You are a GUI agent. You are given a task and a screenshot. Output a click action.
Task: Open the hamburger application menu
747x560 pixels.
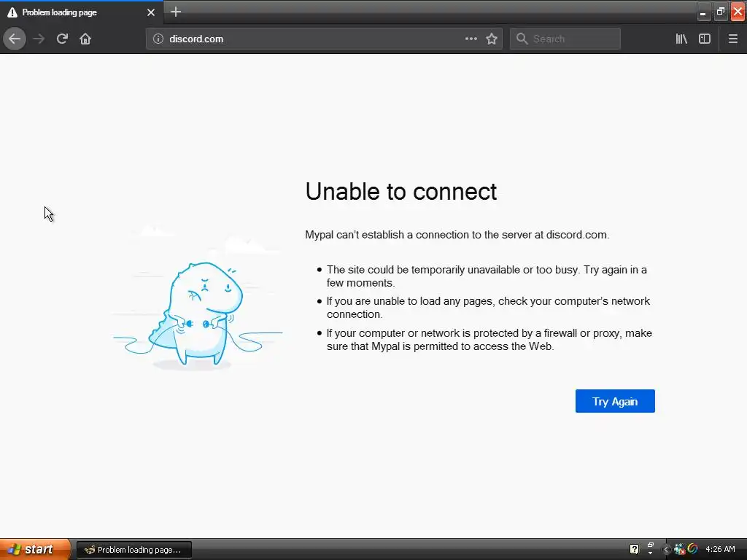pyautogui.click(x=733, y=39)
